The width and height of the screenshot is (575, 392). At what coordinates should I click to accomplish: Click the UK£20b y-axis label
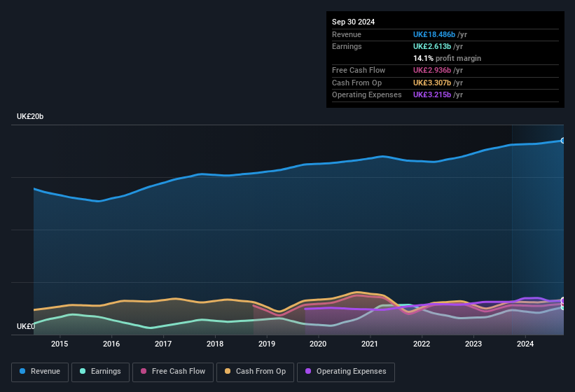30,116
